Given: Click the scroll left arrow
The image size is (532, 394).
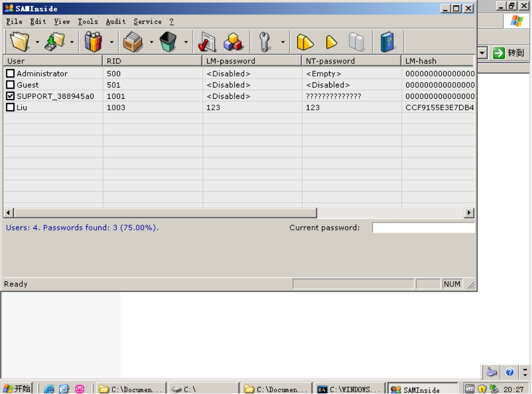Looking at the screenshot, I should (8, 213).
